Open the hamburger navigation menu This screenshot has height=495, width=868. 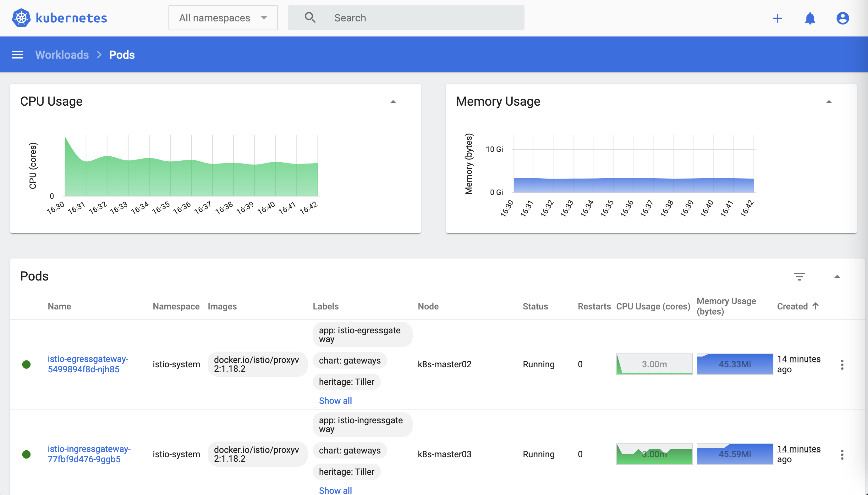point(18,55)
